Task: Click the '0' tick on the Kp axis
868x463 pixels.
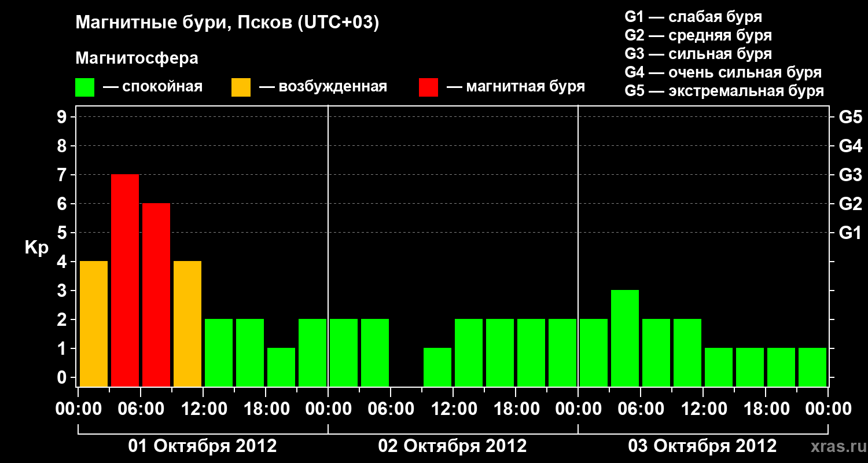Action: pyautogui.click(x=63, y=377)
